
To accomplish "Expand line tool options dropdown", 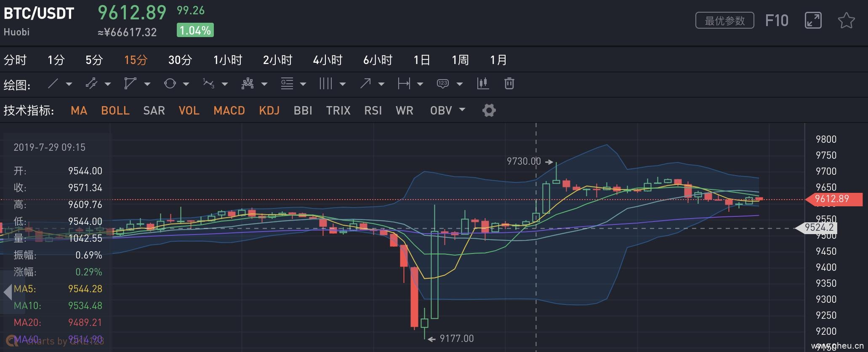I will 69,84.
